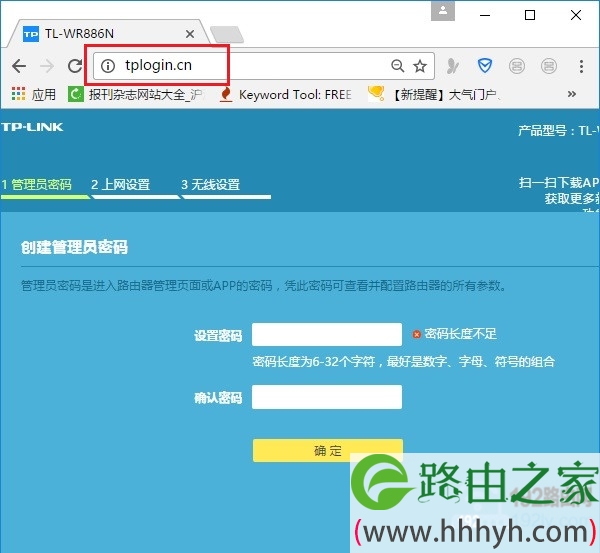Click the browser forward arrow
This screenshot has height=553, width=600.
pos(47,66)
